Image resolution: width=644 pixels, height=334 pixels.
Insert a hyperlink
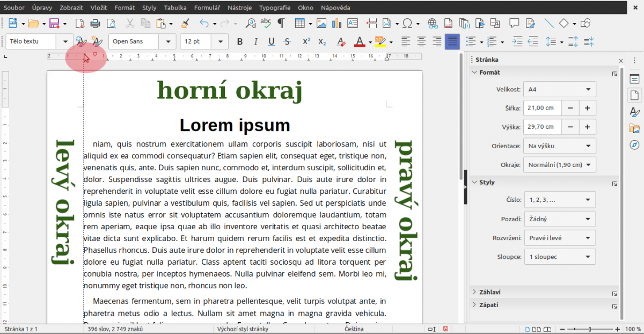click(x=433, y=24)
